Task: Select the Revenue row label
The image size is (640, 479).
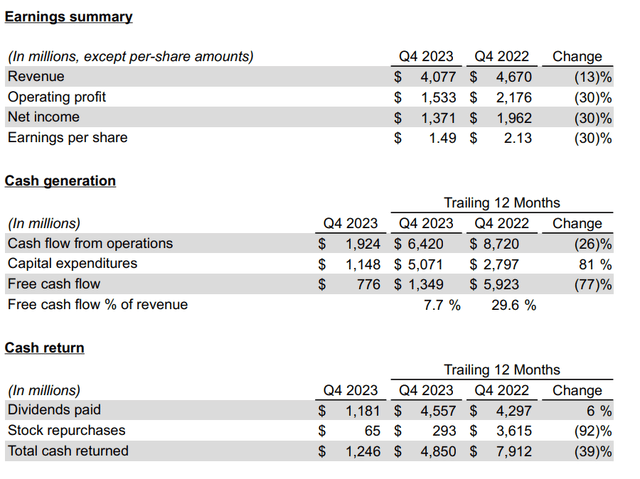Action: coord(36,76)
